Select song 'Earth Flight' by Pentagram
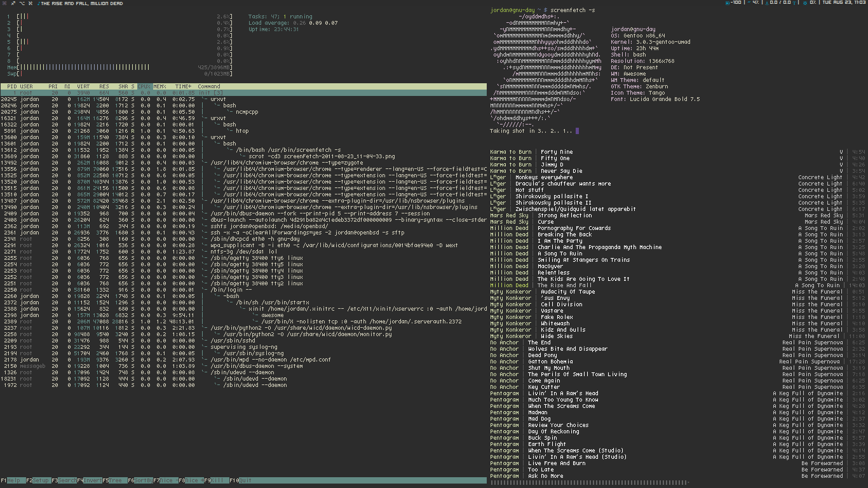This screenshot has width=868, height=488. (x=678, y=444)
